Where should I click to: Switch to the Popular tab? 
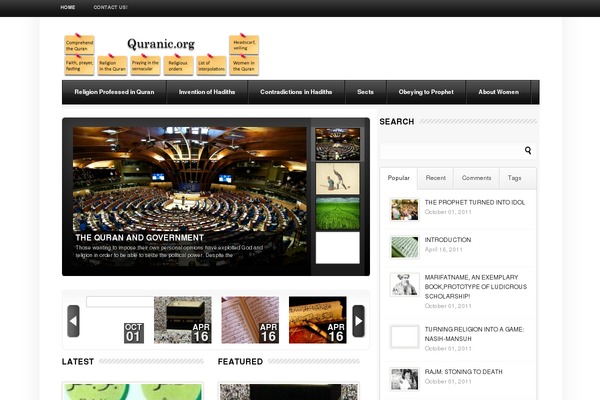[x=398, y=178]
